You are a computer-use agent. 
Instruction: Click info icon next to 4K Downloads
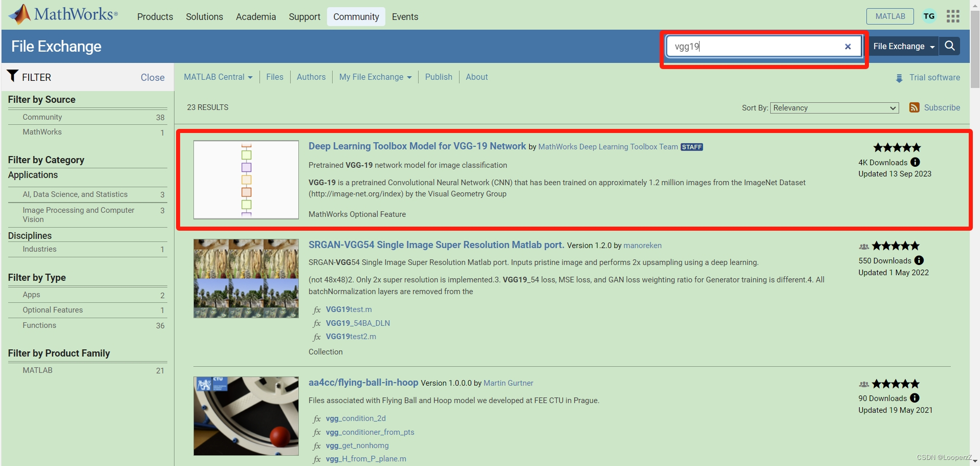(x=915, y=162)
